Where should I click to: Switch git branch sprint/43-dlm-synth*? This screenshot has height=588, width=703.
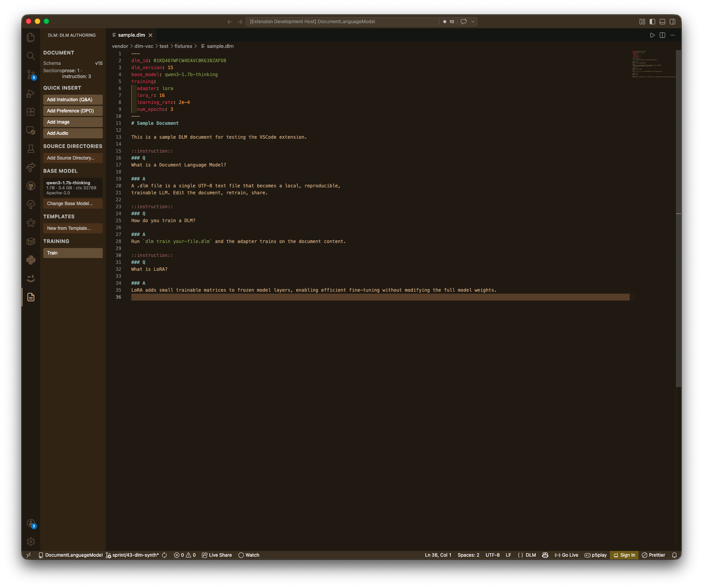point(132,555)
